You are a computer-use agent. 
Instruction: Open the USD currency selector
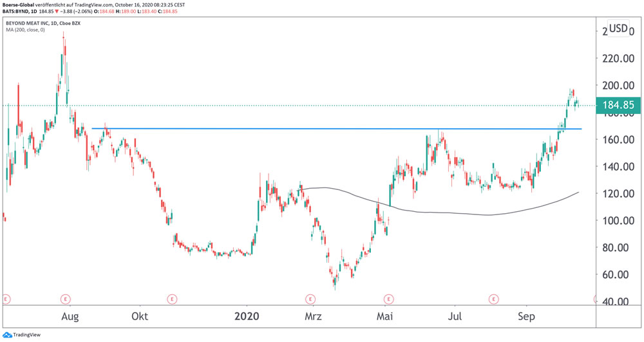[x=618, y=28]
